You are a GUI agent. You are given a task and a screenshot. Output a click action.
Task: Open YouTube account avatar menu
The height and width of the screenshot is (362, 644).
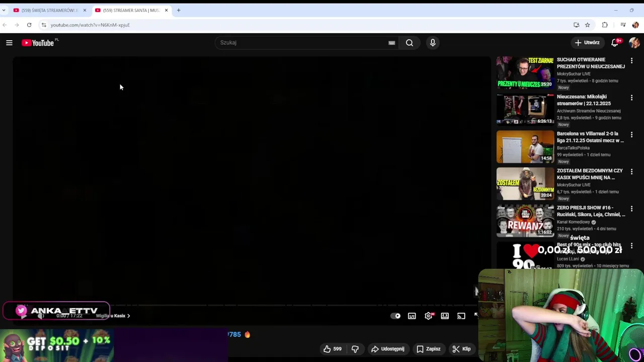(x=634, y=43)
